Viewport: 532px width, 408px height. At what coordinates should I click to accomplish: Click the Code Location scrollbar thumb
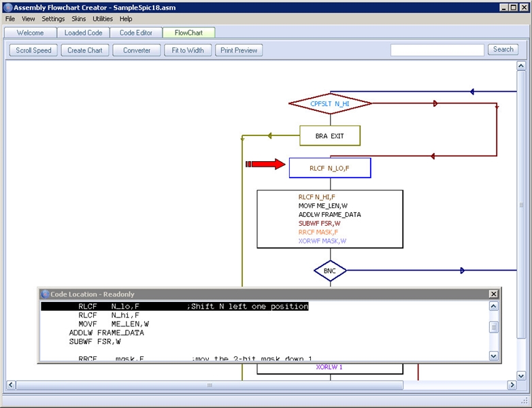(494, 327)
